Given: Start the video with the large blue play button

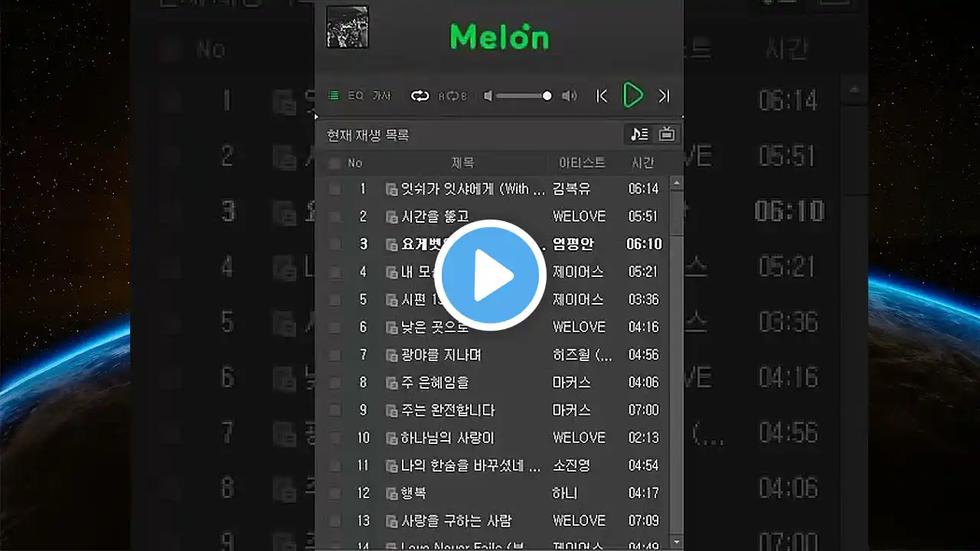Looking at the screenshot, I should point(490,275).
